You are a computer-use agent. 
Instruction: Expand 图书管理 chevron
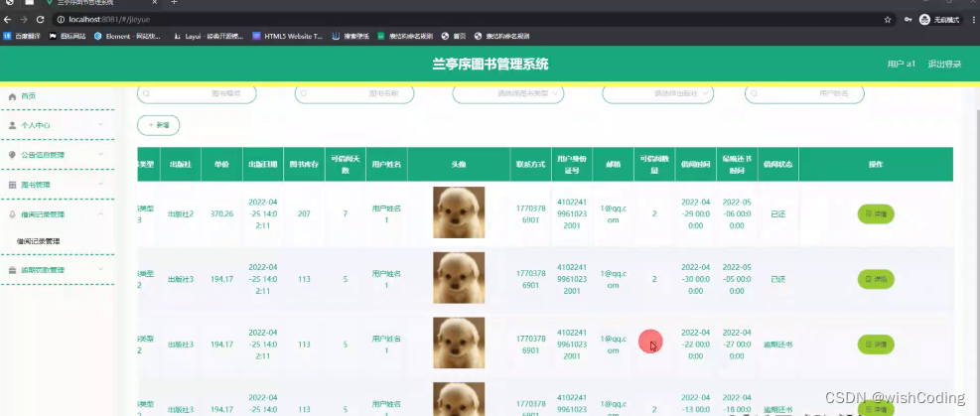pyautogui.click(x=100, y=185)
